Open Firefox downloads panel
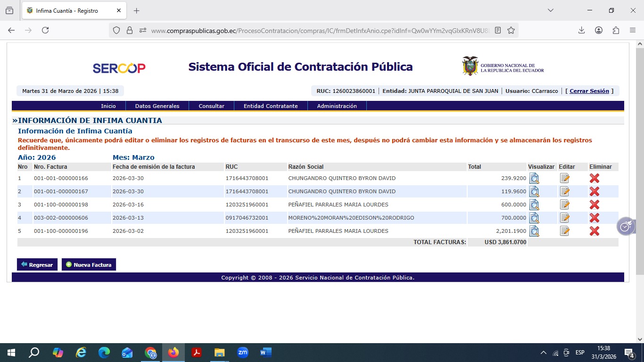 point(581,30)
